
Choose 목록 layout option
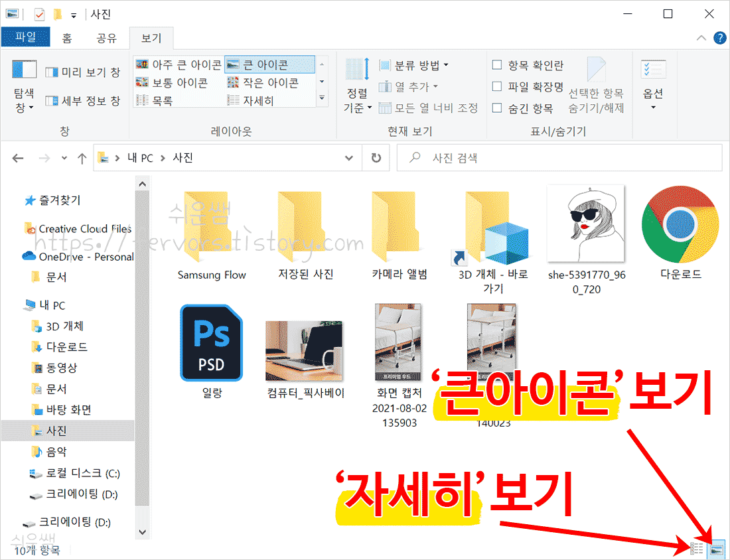tap(154, 100)
